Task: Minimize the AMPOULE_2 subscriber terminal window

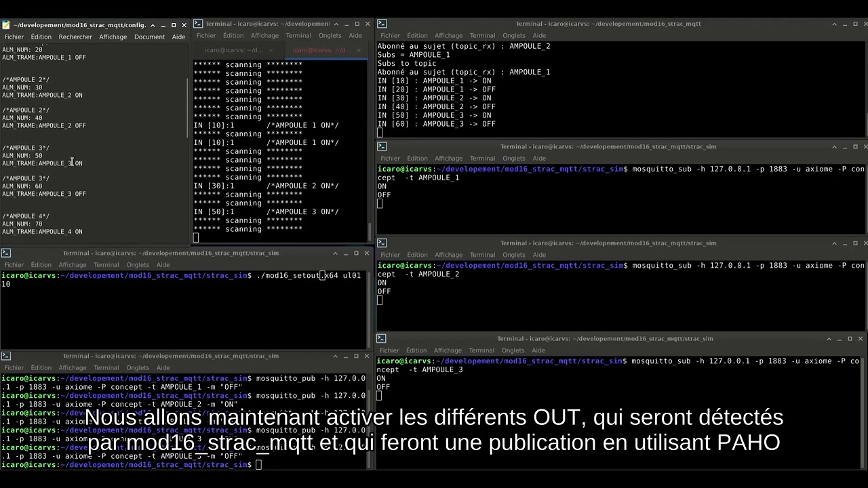Action: coord(844,243)
